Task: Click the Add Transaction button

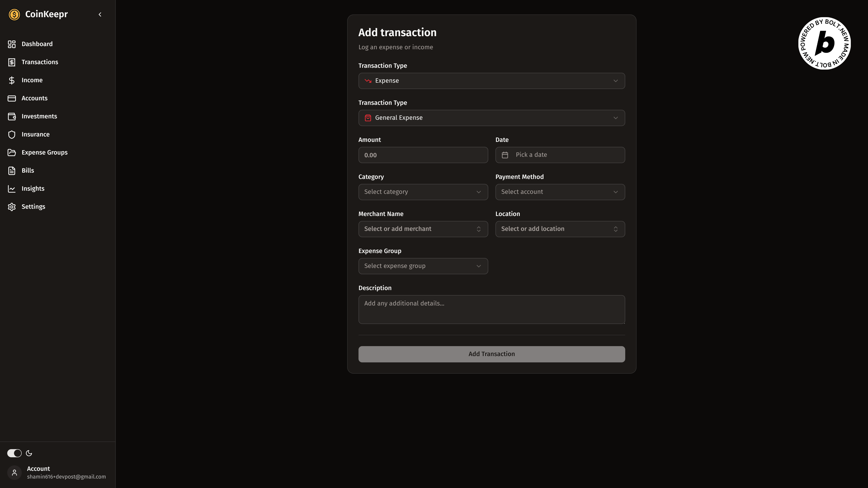Action: (x=491, y=354)
